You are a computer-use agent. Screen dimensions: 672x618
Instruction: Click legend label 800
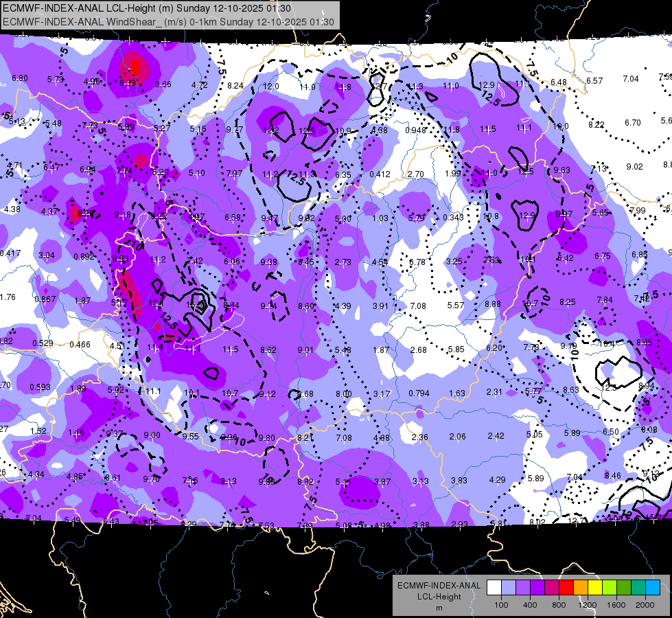[559, 605]
